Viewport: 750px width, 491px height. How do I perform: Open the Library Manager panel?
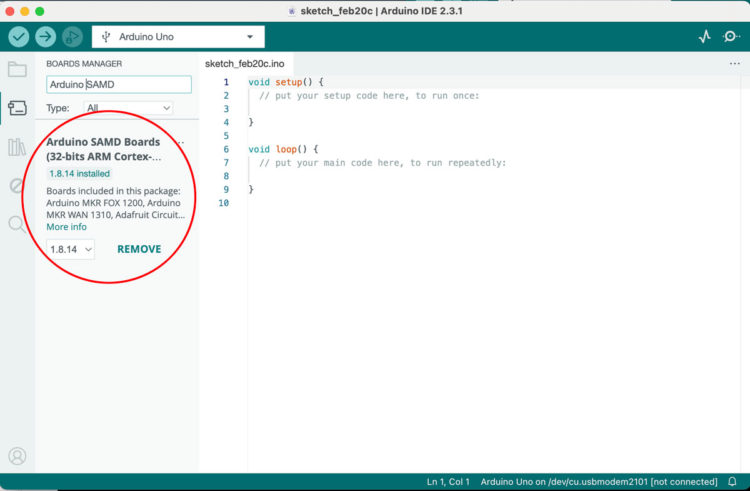[17, 147]
